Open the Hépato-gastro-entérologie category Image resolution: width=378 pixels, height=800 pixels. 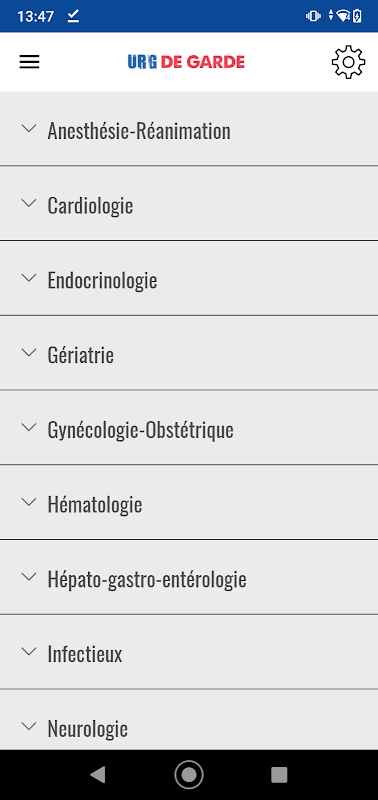click(189, 577)
